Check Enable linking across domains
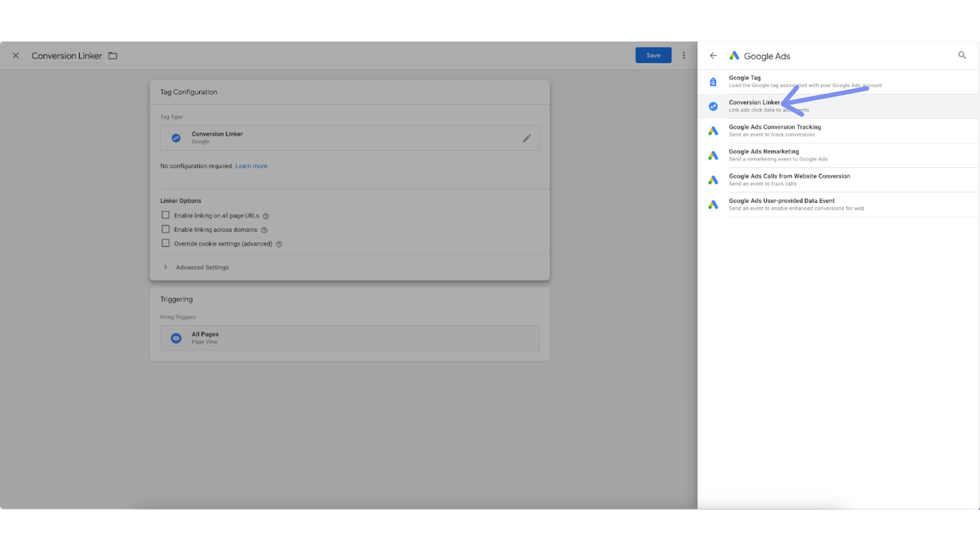This screenshot has height=551, width=980. click(165, 229)
